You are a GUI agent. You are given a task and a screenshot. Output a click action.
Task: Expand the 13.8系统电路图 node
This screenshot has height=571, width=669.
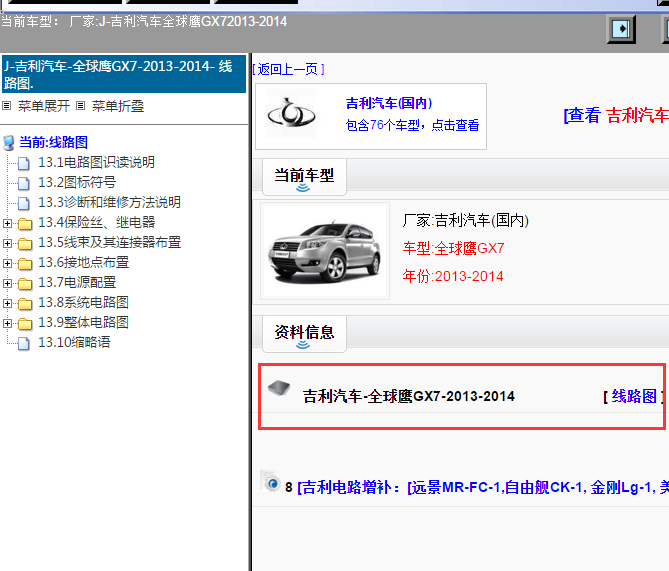pyautogui.click(x=7, y=303)
